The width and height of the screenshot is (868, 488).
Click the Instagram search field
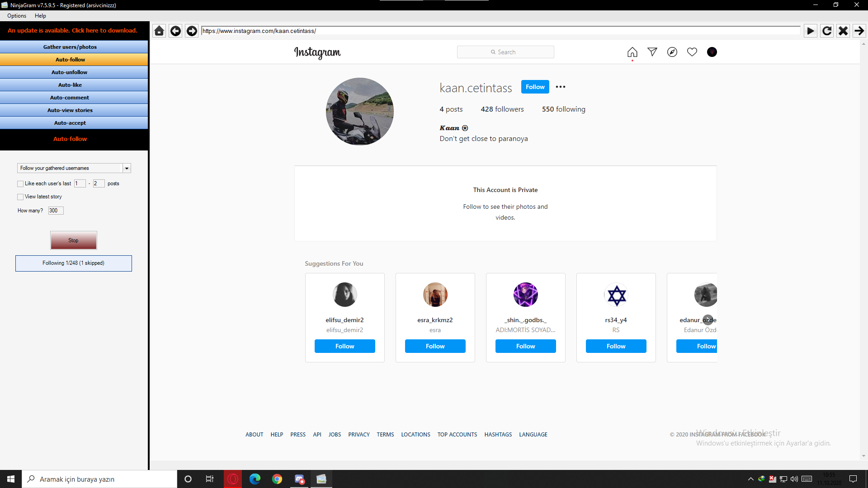(505, 52)
